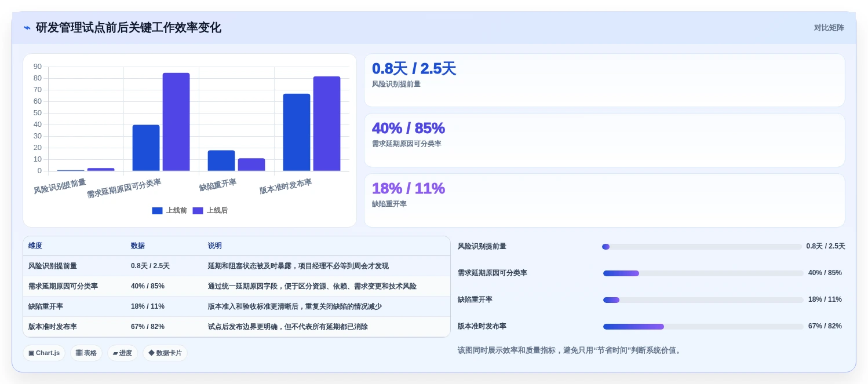Click the 上线后 bar for 需求延期原因可分类率
Screen dimensions: 868x384
click(x=176, y=122)
